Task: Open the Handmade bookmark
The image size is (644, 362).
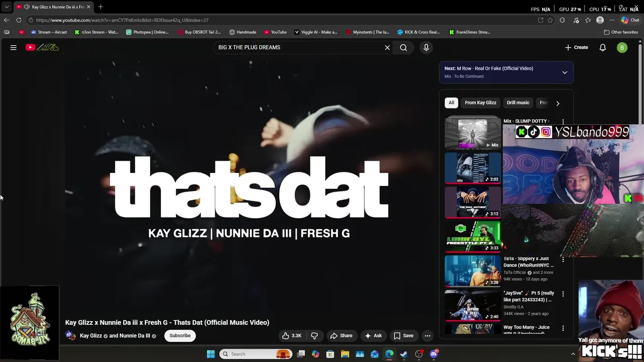Action: click(x=243, y=32)
